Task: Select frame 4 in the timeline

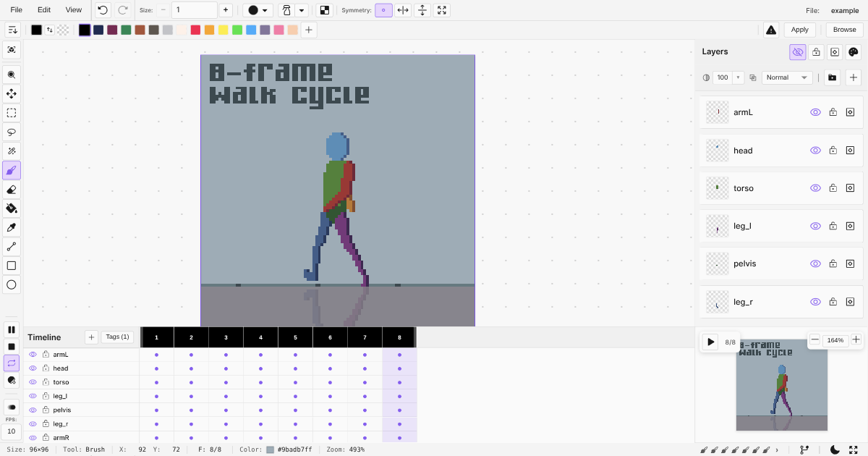Action: (x=260, y=337)
